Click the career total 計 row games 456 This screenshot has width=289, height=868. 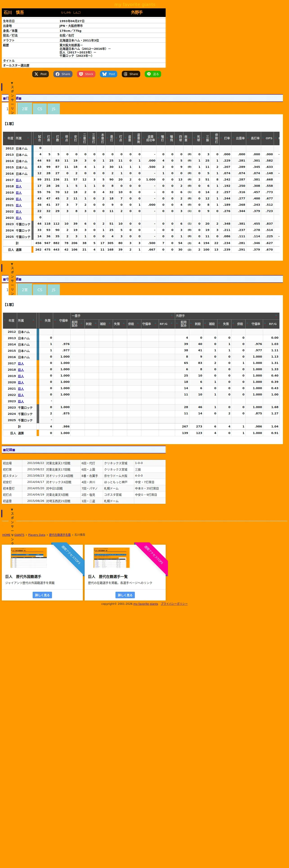pos(38,243)
